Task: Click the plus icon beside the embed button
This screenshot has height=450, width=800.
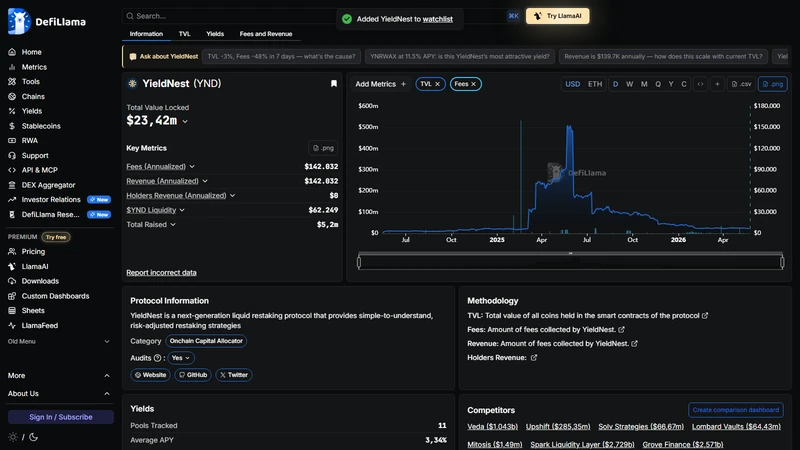Action: (x=717, y=84)
